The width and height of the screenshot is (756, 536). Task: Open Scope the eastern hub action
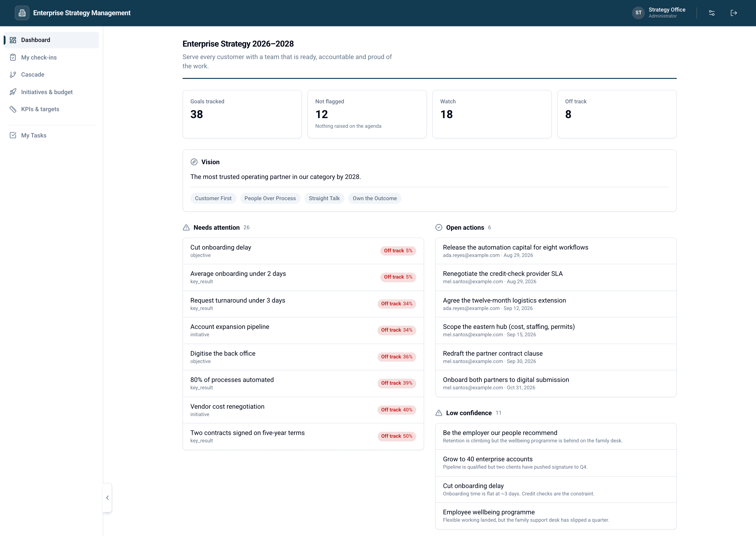tap(556, 330)
